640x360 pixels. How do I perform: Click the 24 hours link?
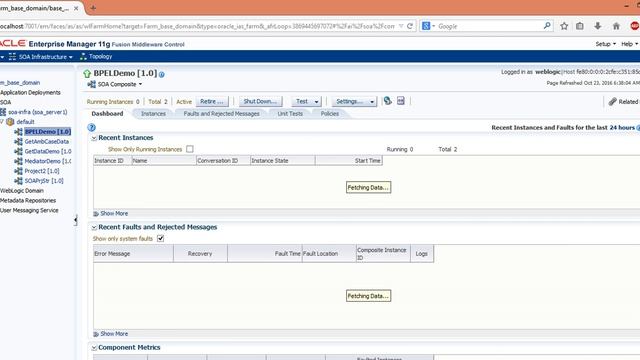622,127
